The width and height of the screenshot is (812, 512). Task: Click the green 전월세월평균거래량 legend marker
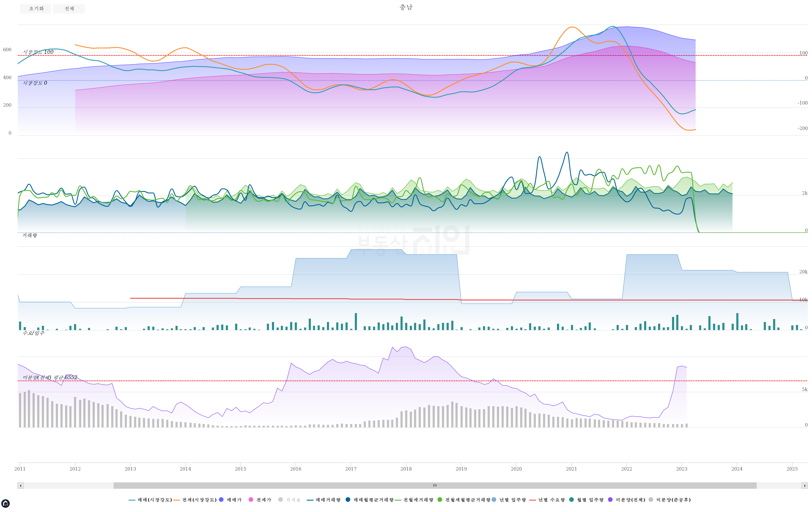point(440,500)
